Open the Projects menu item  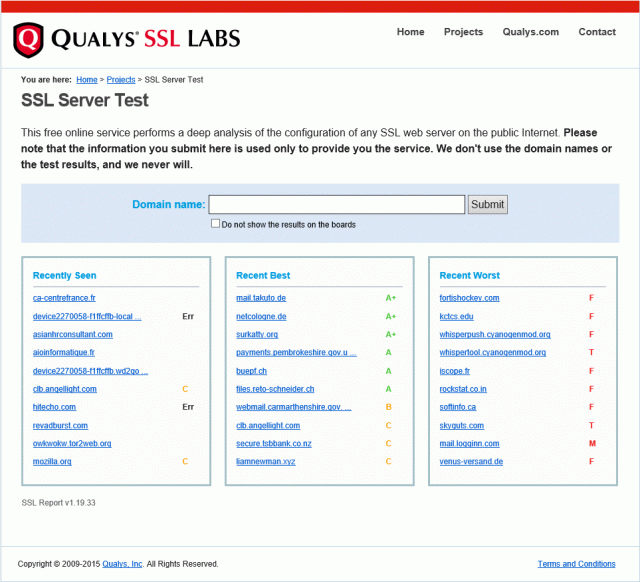click(463, 32)
